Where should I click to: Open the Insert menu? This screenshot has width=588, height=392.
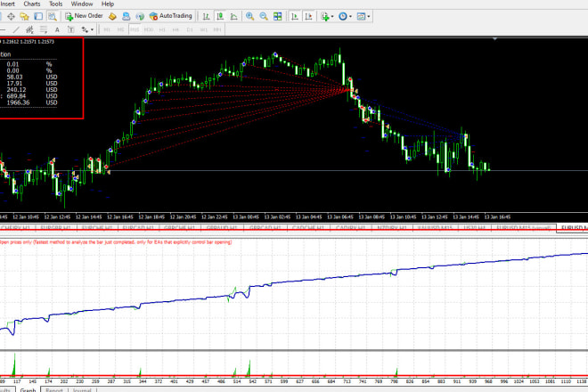tap(7, 4)
